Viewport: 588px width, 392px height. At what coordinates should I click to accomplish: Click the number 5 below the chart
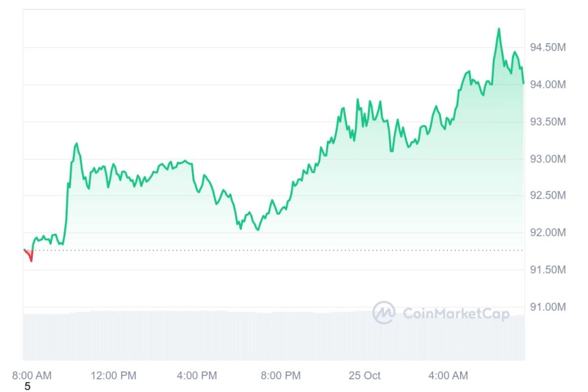click(27, 387)
